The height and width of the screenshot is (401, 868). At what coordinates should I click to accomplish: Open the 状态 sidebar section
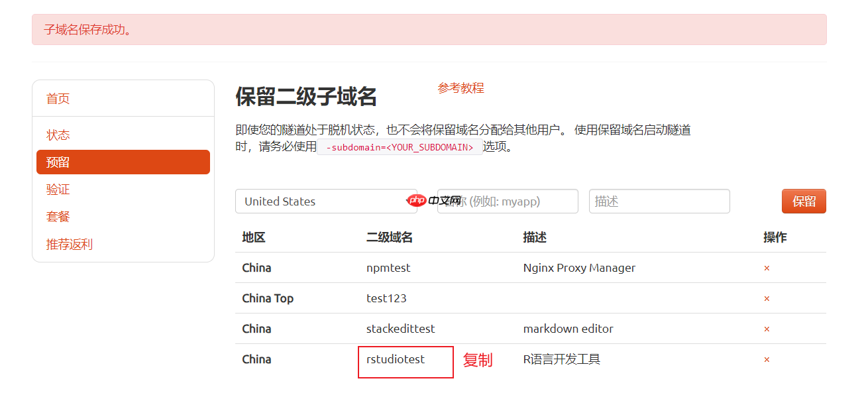click(58, 135)
